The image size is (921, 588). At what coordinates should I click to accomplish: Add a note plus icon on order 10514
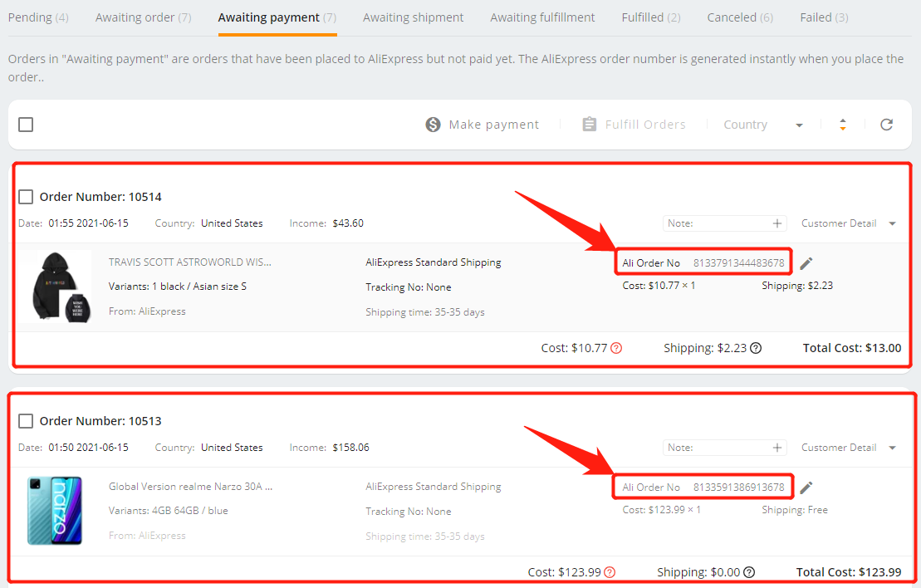coord(776,223)
